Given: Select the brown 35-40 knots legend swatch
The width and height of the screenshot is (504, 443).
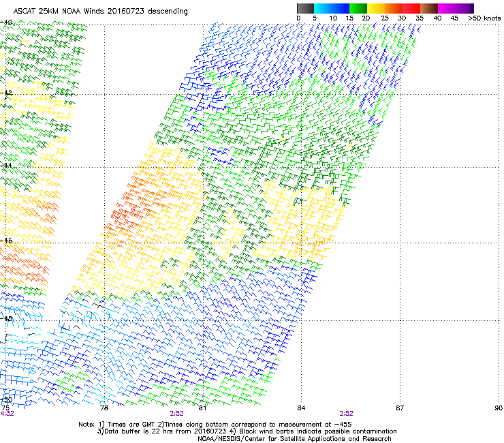Looking at the screenshot, I should 429,8.
